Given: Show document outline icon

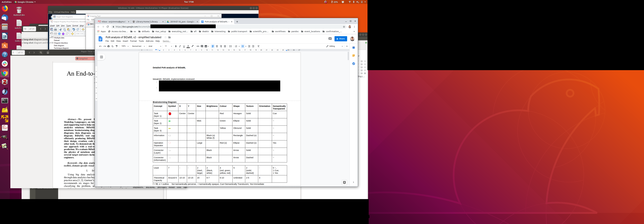Looking at the screenshot, I should tap(101, 57).
